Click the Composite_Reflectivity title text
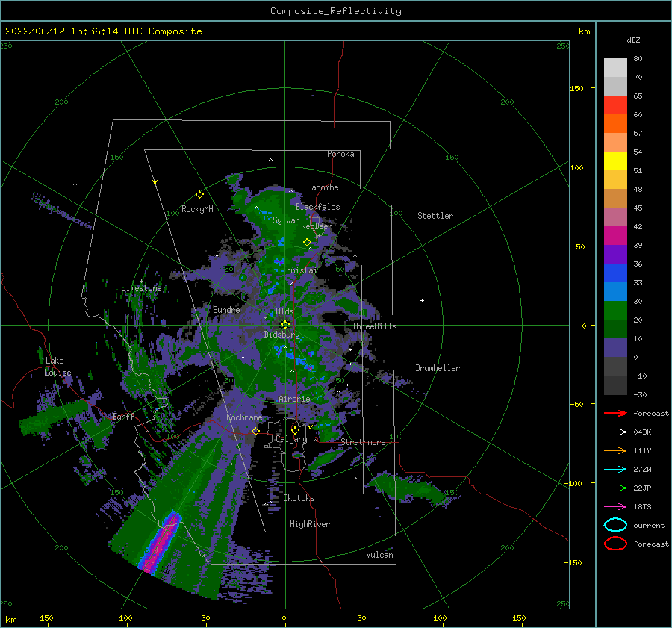 336,11
